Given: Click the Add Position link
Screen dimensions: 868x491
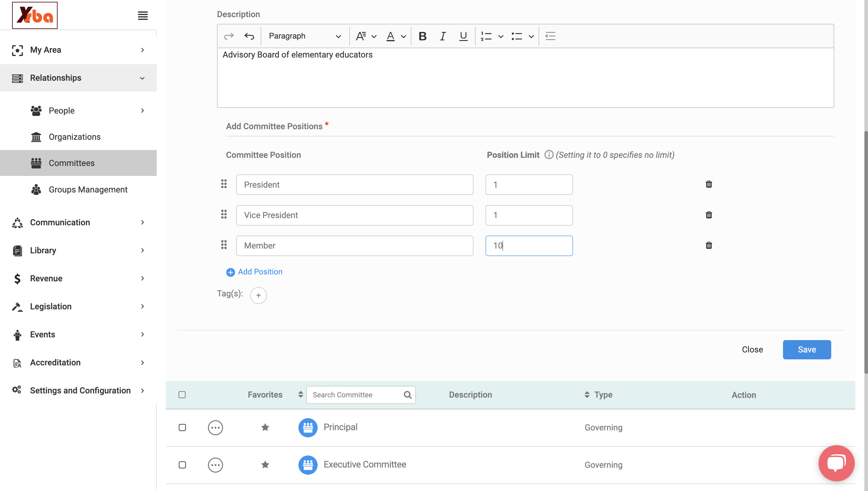Looking at the screenshot, I should click(x=254, y=272).
